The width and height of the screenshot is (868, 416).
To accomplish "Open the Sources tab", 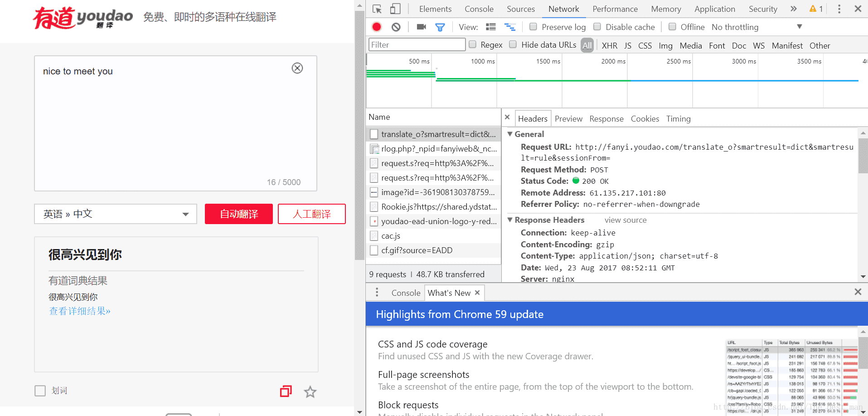I will pos(521,9).
